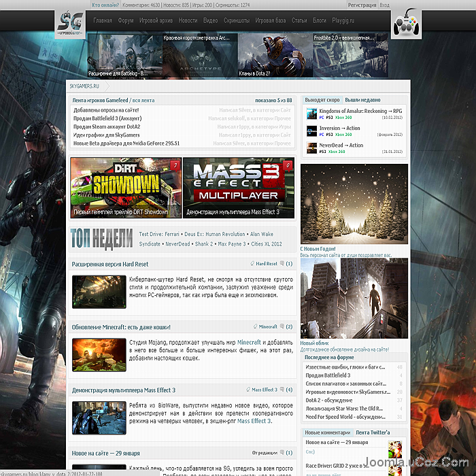
Task: Click comment bubble icon on Mass Effect 3 post
Action: click(x=282, y=390)
